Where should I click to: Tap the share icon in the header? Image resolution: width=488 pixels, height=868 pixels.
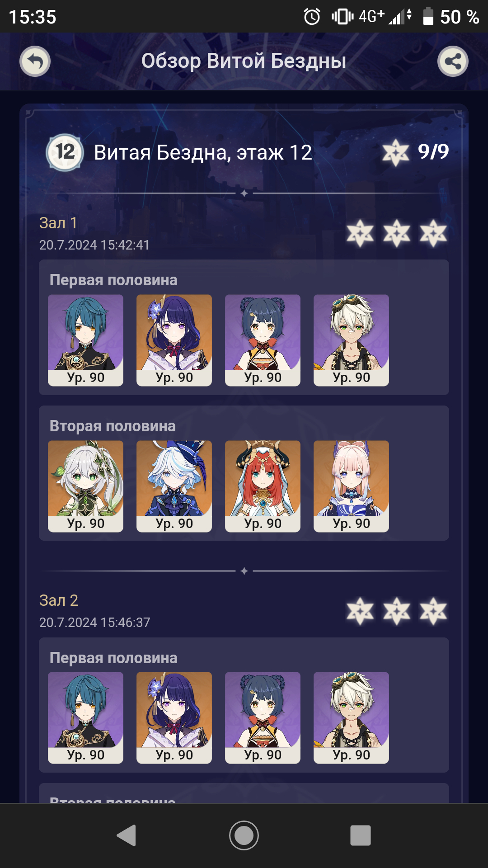pyautogui.click(x=453, y=61)
